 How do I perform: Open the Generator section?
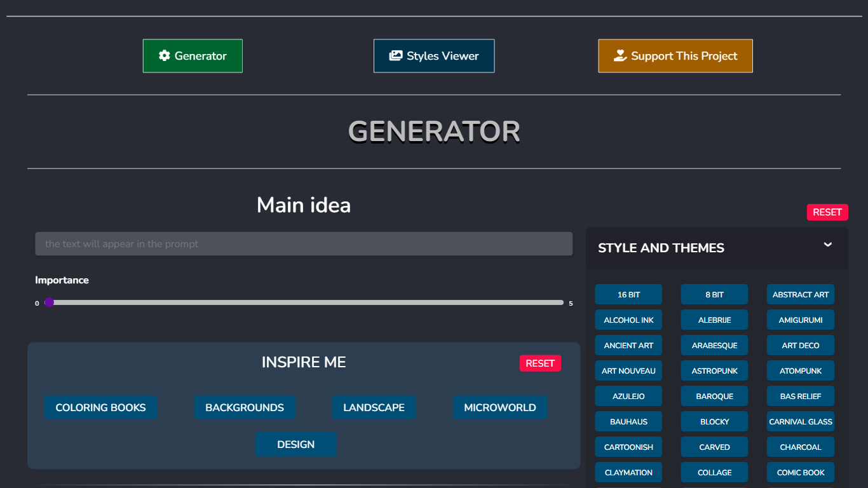coord(193,56)
